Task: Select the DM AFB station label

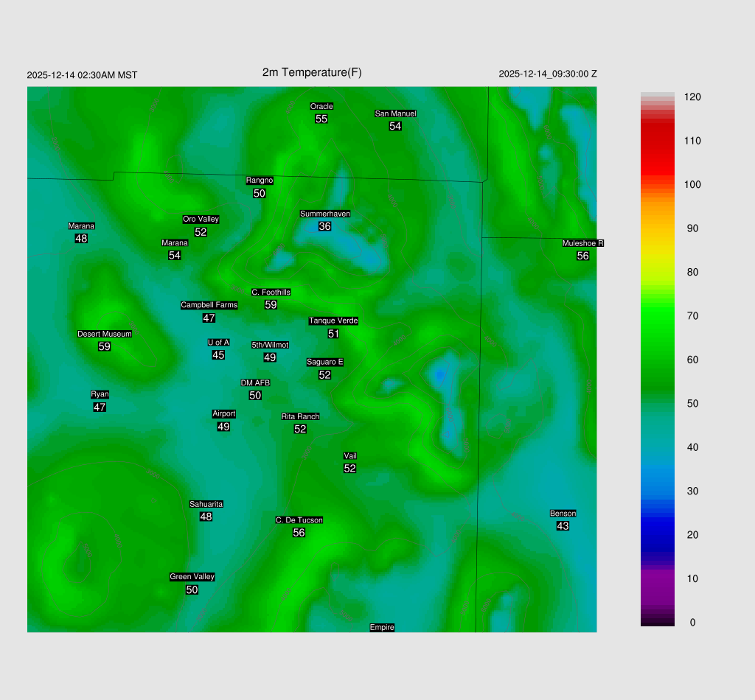Action: 255,382
